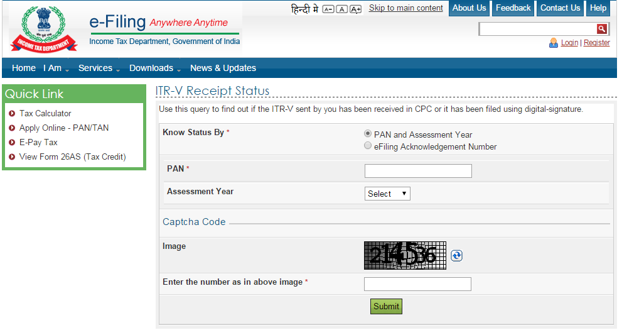This screenshot has height=330, width=644.
Task: Click the Register link
Action: [x=596, y=43]
